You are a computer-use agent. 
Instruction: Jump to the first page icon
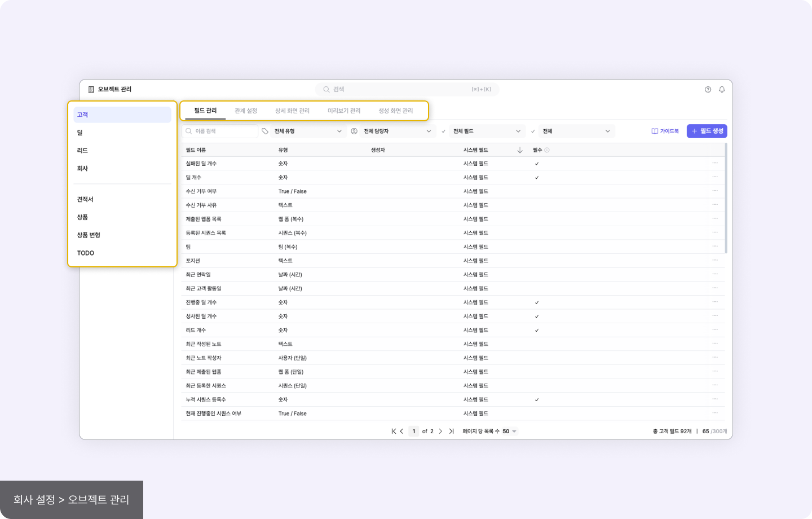(394, 432)
